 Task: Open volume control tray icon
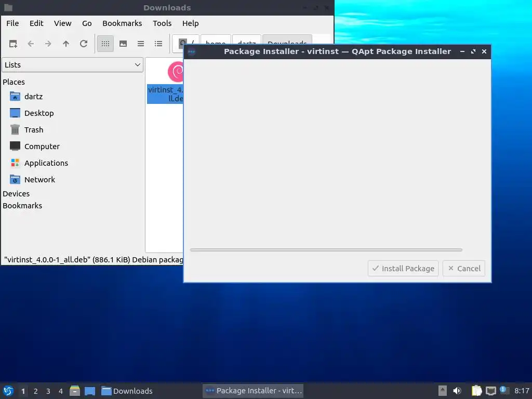coord(457,391)
